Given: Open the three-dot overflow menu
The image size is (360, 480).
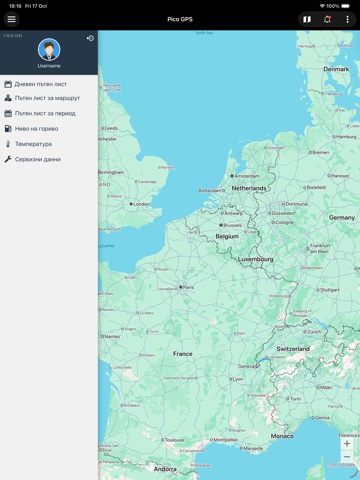Looking at the screenshot, I should tap(347, 19).
